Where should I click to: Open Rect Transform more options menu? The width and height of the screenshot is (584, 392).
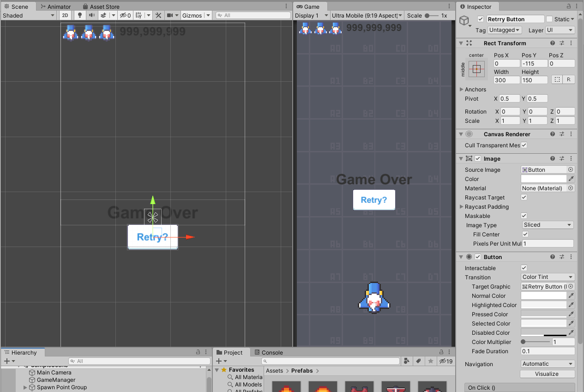pyautogui.click(x=571, y=43)
